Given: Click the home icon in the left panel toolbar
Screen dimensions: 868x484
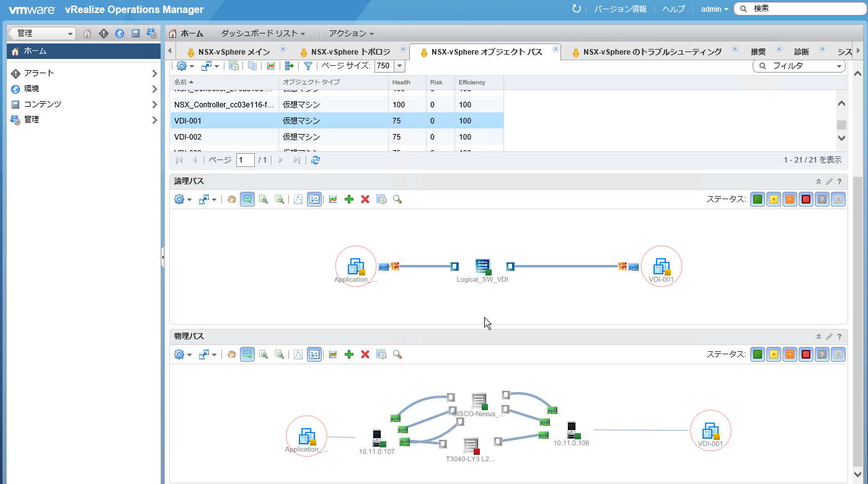Looking at the screenshot, I should (x=87, y=34).
